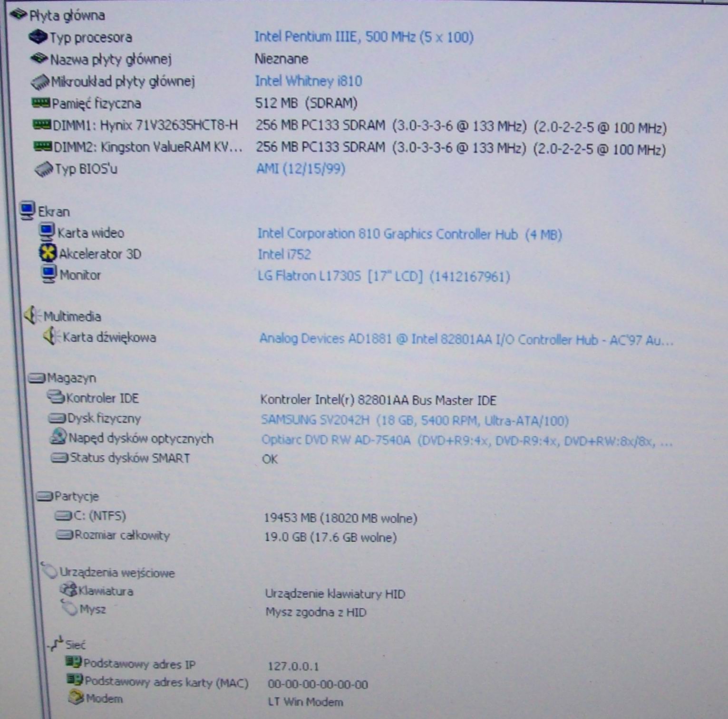Open the SAMSUNG SV2042H disk link

415,420
